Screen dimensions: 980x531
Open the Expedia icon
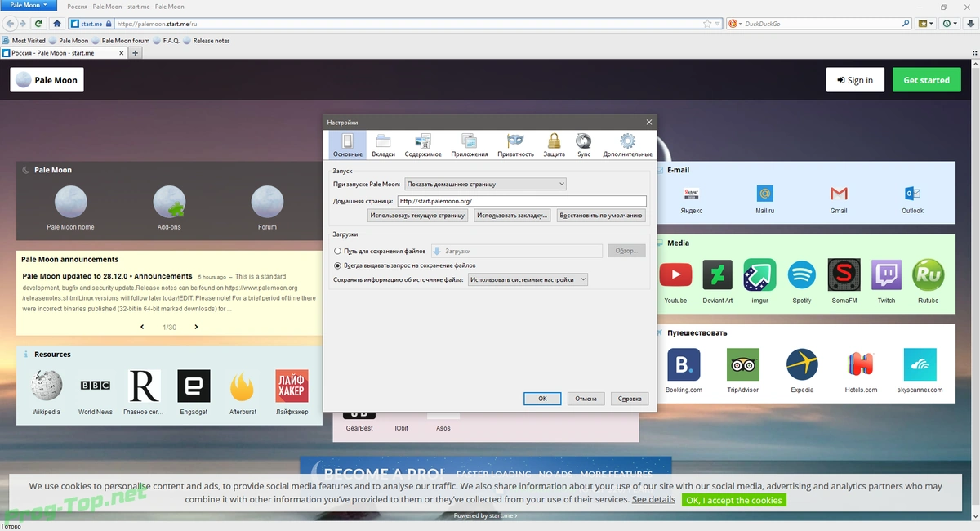coord(802,365)
